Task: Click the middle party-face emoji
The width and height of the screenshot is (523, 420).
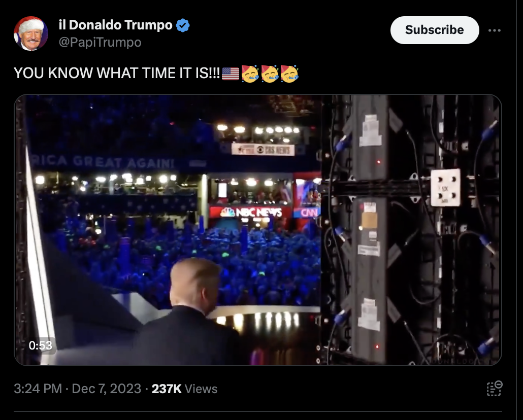Action: tap(270, 74)
